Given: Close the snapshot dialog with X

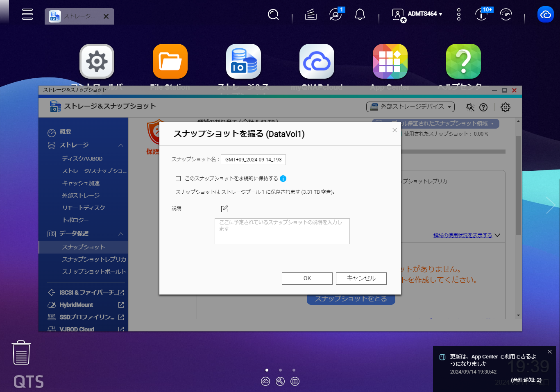Looking at the screenshot, I should click(394, 130).
